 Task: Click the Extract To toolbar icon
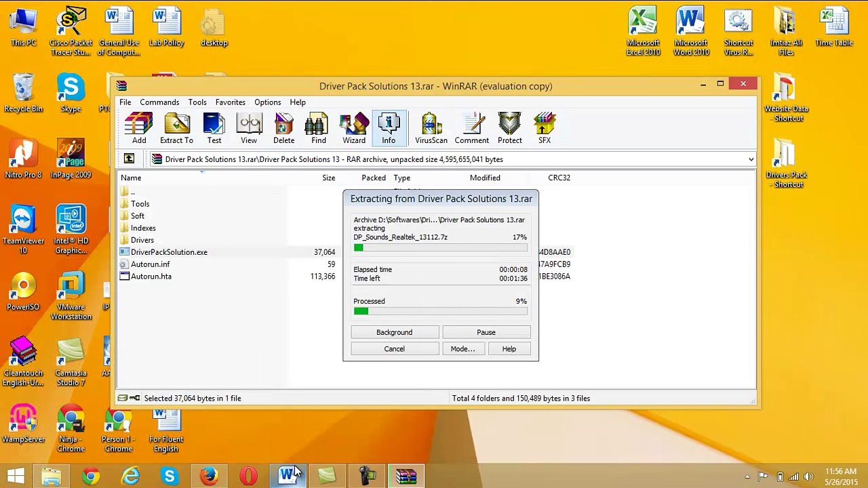click(176, 129)
